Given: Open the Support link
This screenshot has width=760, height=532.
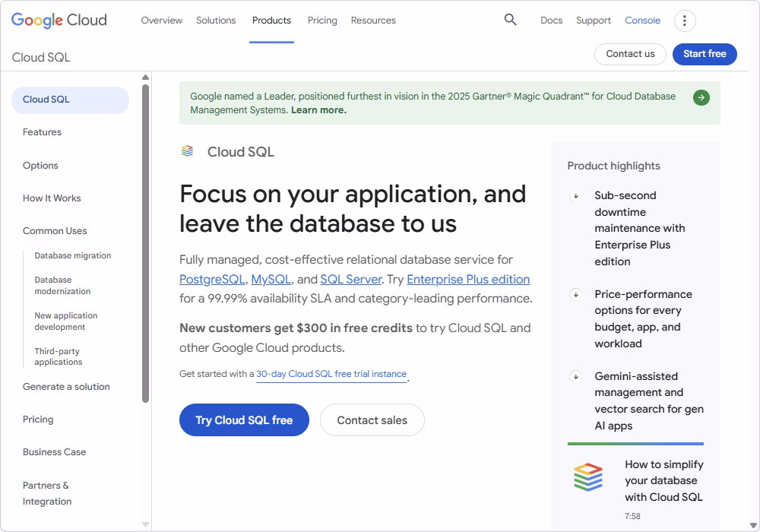Looking at the screenshot, I should click(594, 21).
